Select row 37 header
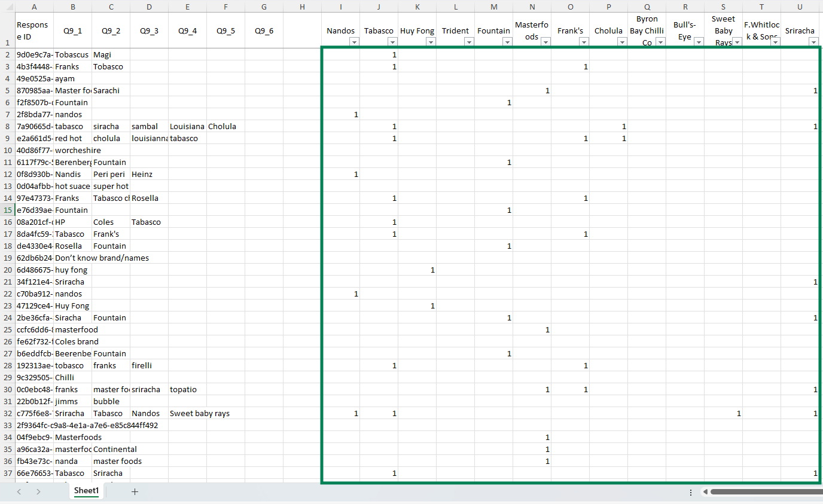823x504 pixels. pyautogui.click(x=7, y=473)
